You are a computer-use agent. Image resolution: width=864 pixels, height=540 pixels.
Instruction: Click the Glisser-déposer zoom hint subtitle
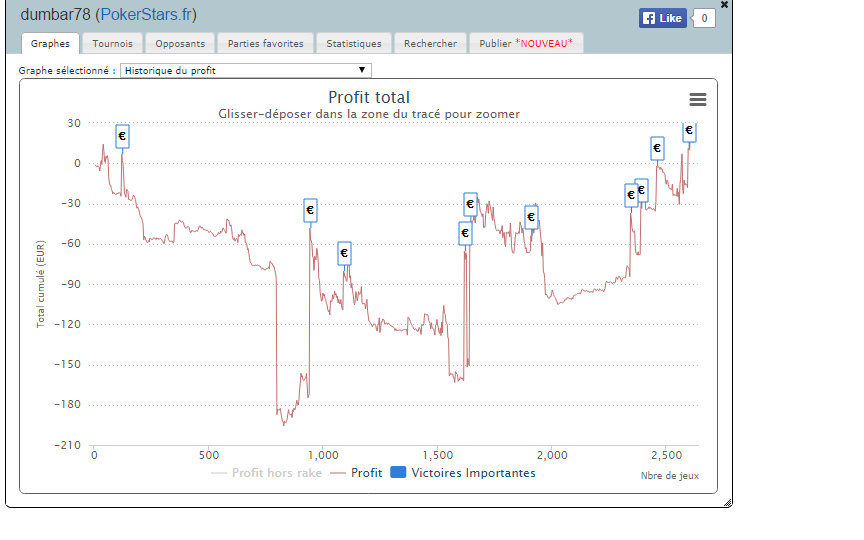coord(369,114)
